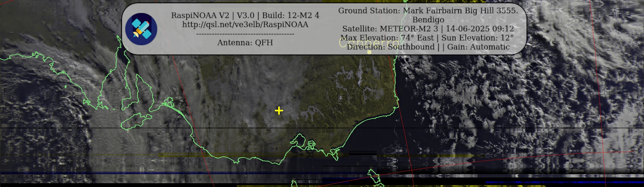Screen dimensions: 644x187
Task: Click the Kangaroo Island green outline
Action: point(136,121)
